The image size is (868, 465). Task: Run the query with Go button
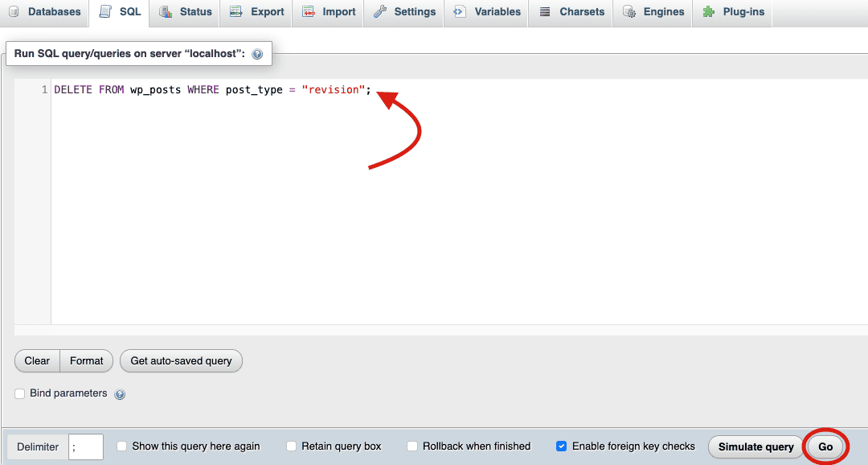825,446
